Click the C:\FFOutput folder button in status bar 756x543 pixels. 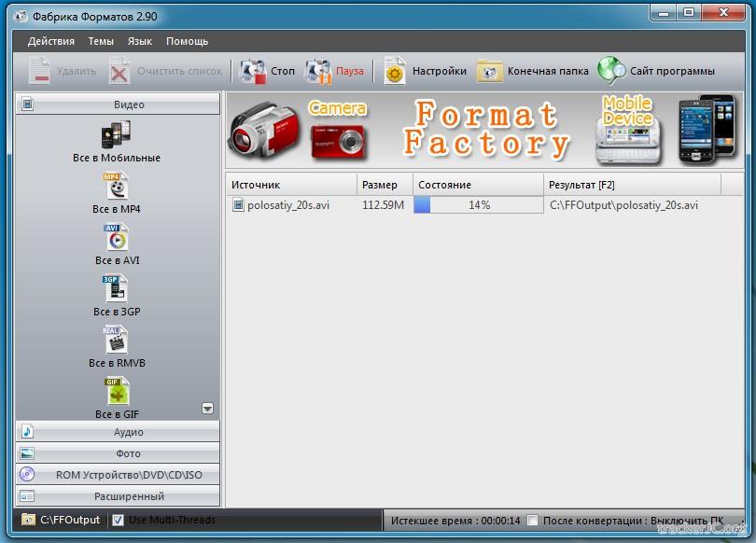tap(62, 520)
